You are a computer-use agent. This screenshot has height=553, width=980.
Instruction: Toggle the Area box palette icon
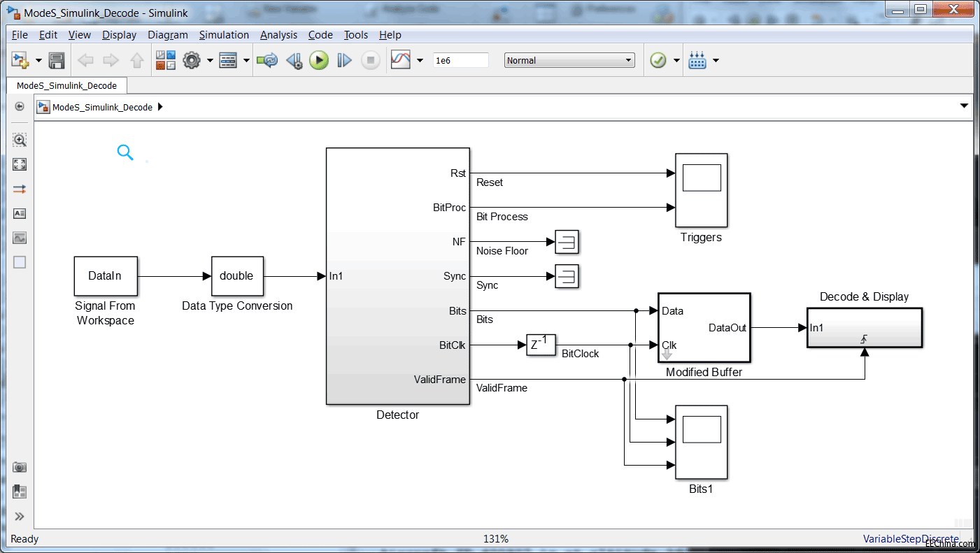[20, 262]
